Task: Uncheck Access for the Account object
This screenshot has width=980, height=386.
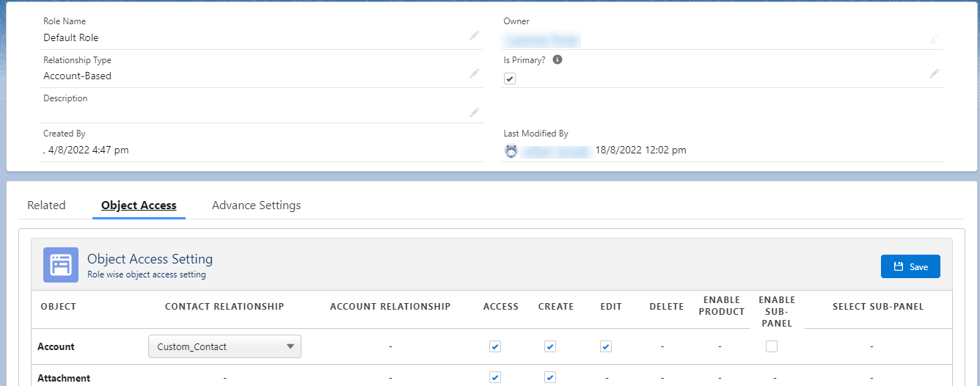Action: tap(495, 346)
